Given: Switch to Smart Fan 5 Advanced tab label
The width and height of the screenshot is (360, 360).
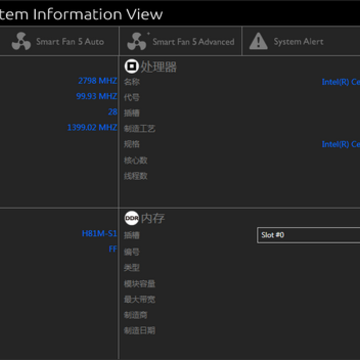Looking at the screenshot, I should 193,42.
